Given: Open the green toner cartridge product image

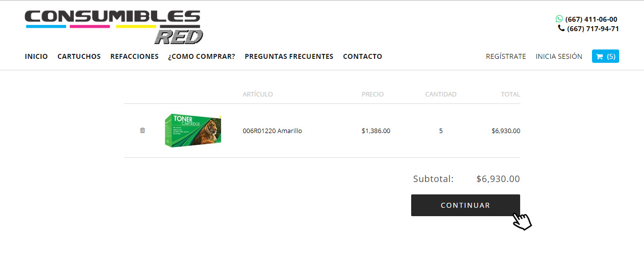Looking at the screenshot, I should [193, 131].
